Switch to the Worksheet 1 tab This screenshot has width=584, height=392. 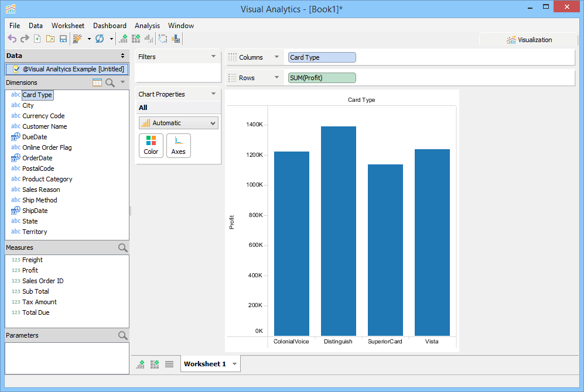point(205,364)
